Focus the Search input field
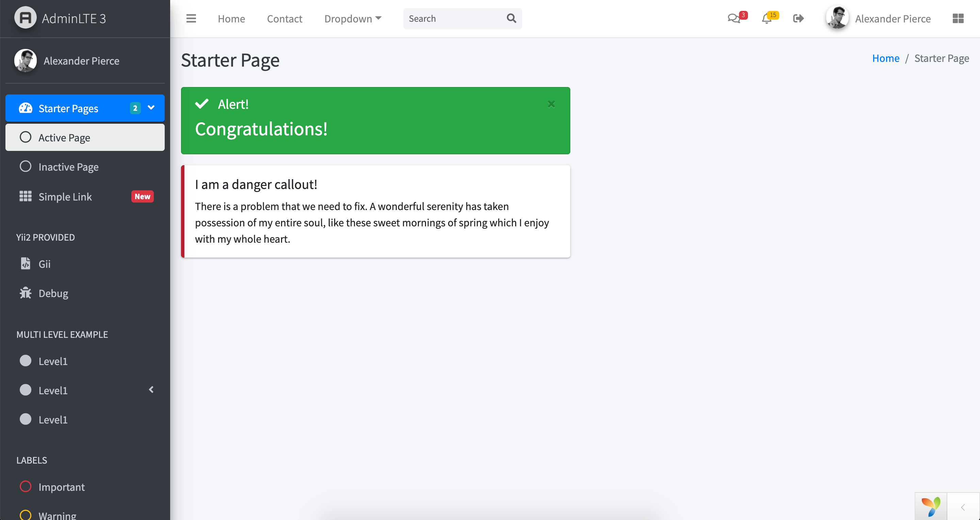Viewport: 980px width, 520px height. pyautogui.click(x=453, y=18)
